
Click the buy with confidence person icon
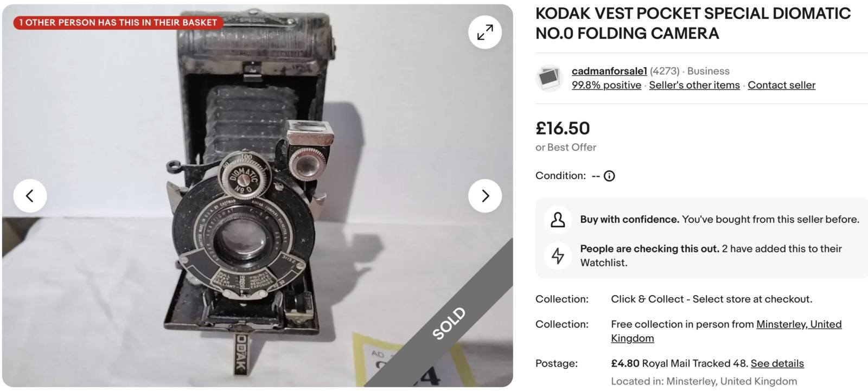tap(558, 220)
